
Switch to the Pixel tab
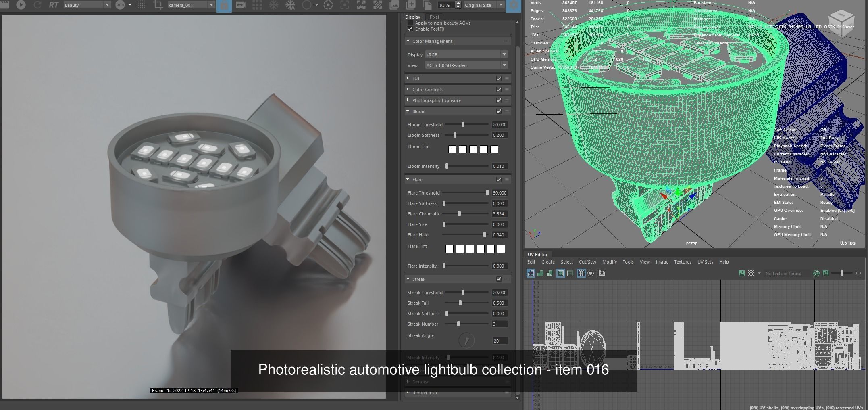click(434, 17)
